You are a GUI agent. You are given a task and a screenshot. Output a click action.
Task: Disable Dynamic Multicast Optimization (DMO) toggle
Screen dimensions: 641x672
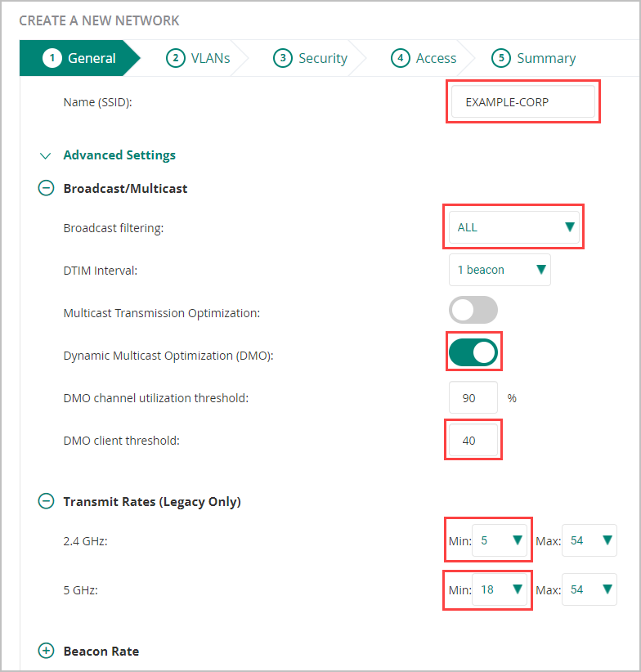tap(473, 352)
